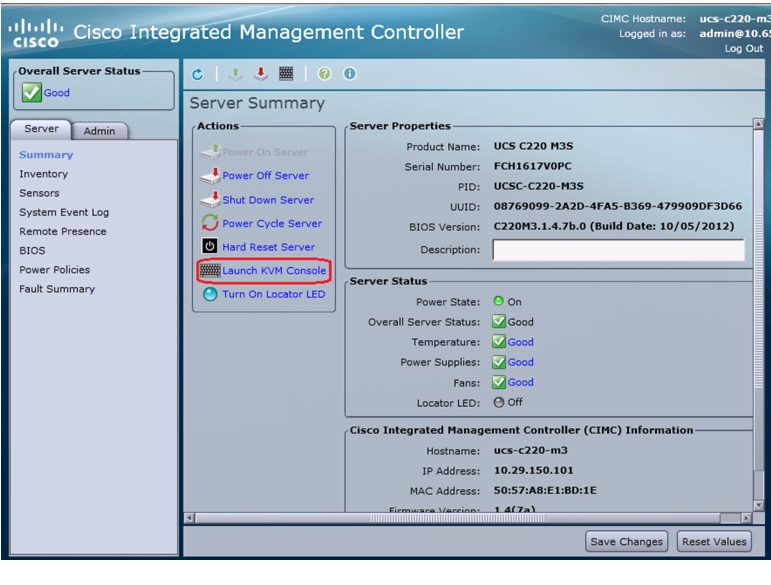
Task: Open System Event Log page
Action: click(x=64, y=212)
